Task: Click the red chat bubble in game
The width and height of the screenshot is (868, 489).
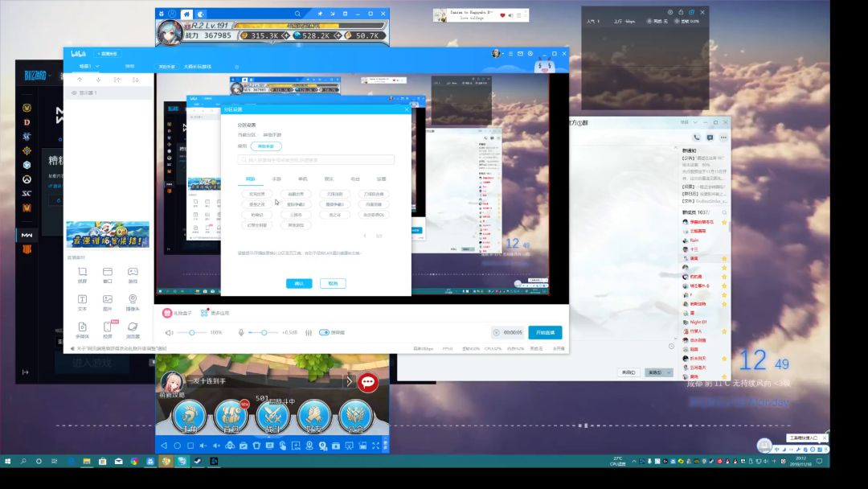Action: click(368, 382)
